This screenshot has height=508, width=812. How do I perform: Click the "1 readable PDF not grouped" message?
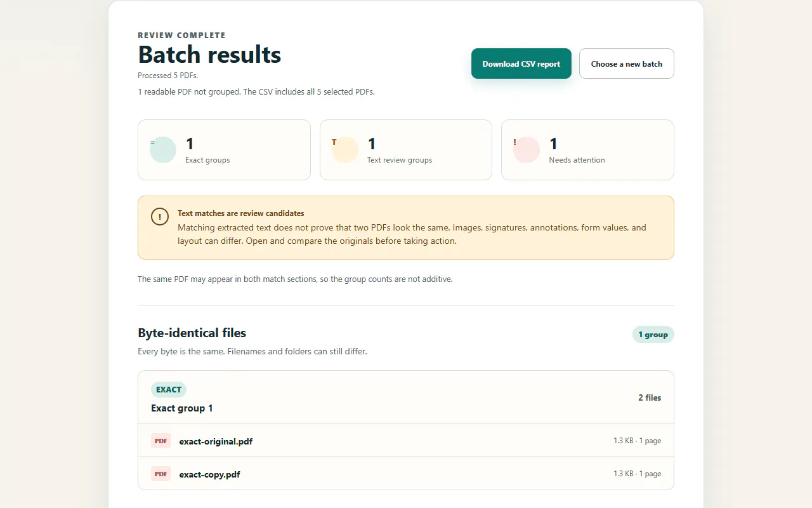coord(256,92)
